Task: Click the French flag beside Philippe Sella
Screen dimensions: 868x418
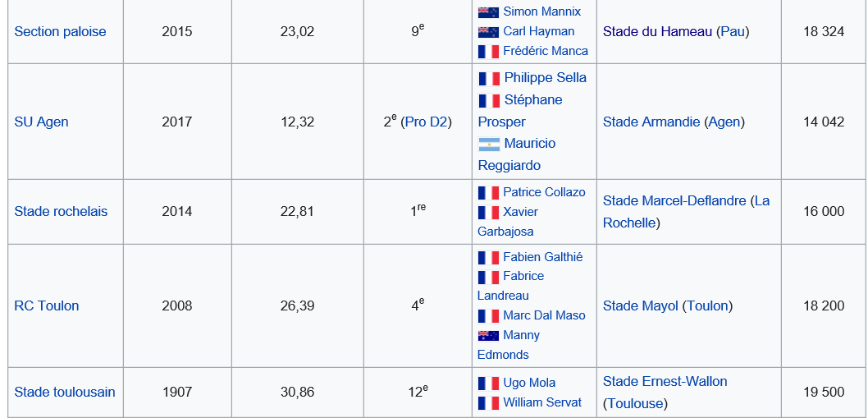Action: (489, 78)
